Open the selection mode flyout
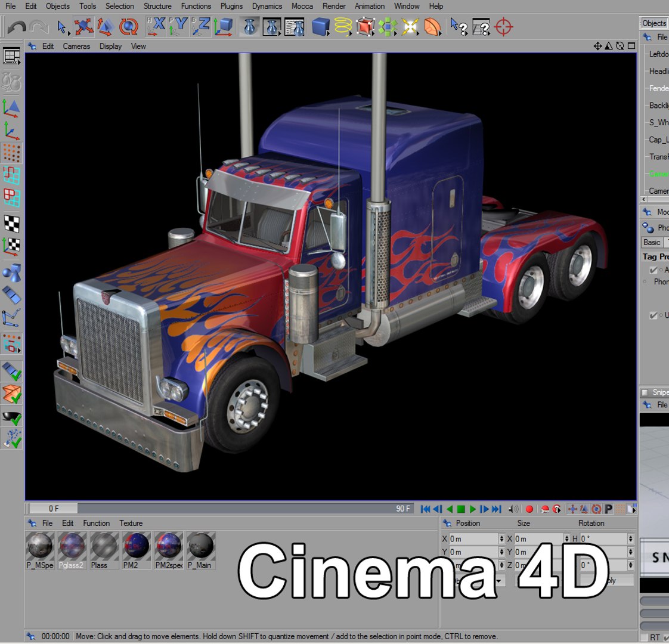Viewport: 669px width, 644px height. [x=11, y=344]
